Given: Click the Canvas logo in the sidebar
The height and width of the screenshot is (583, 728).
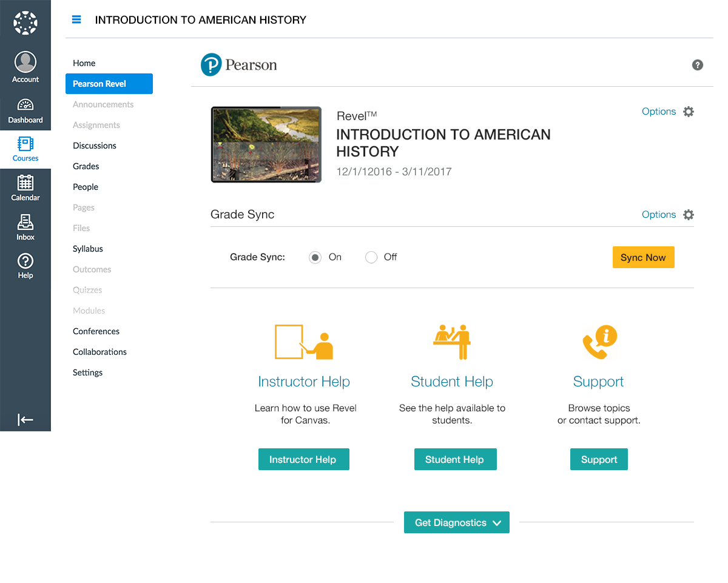Looking at the screenshot, I should click(25, 23).
